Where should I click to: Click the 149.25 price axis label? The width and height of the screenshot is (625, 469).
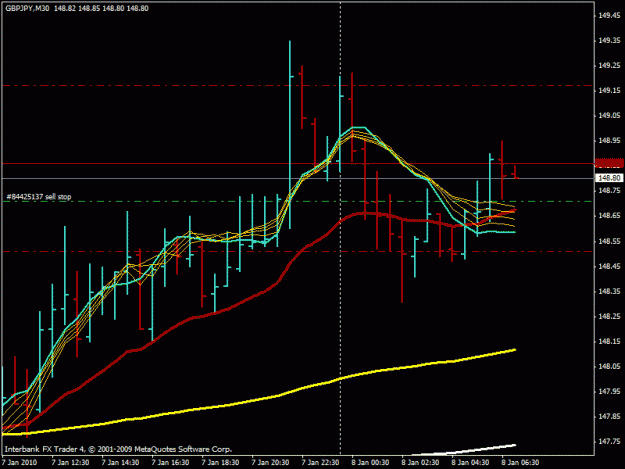tap(609, 65)
